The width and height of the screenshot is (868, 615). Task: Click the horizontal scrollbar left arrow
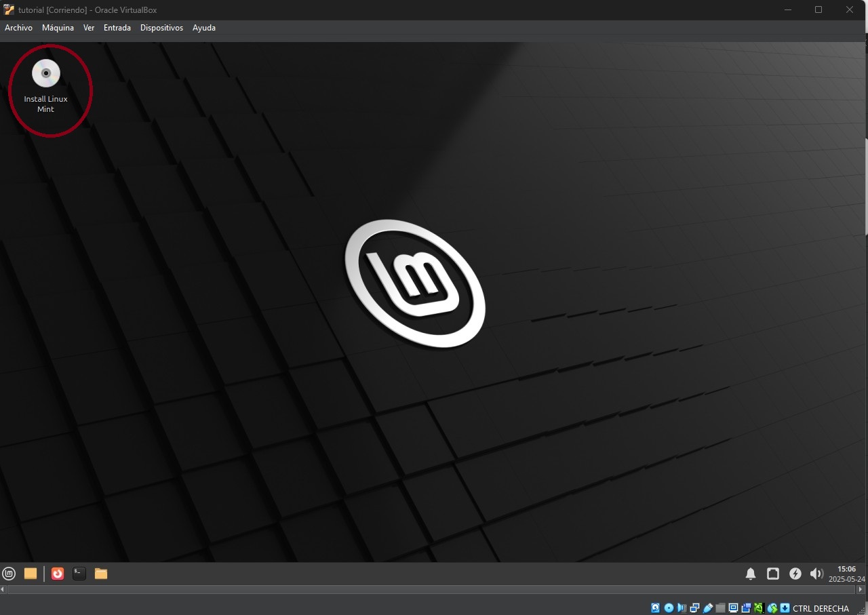click(4, 590)
